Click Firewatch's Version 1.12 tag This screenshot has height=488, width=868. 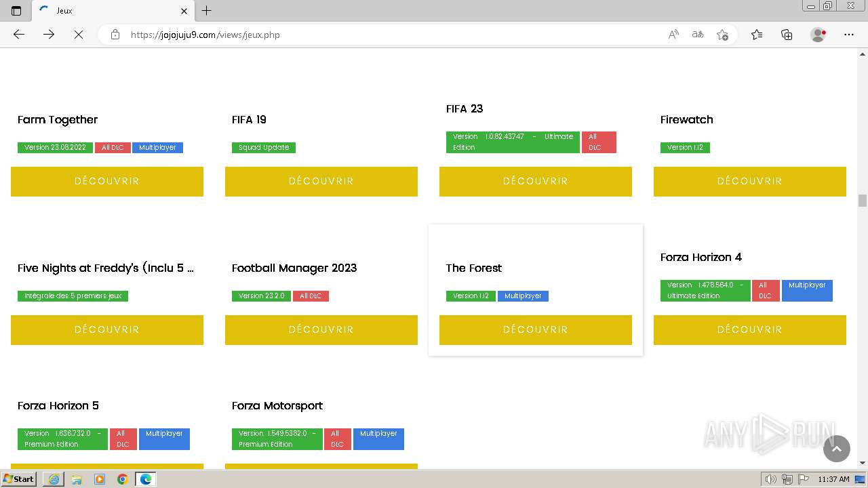point(685,147)
